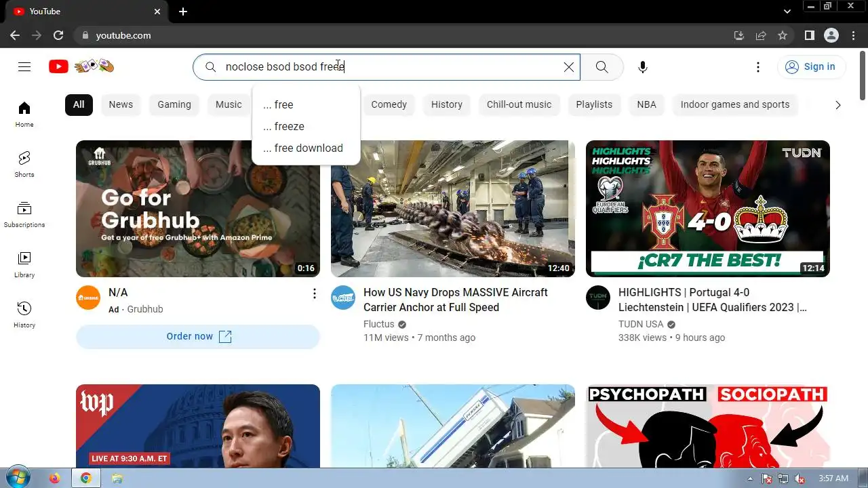868x488 pixels.
Task: Open Library in the sidebar
Action: pyautogui.click(x=24, y=264)
